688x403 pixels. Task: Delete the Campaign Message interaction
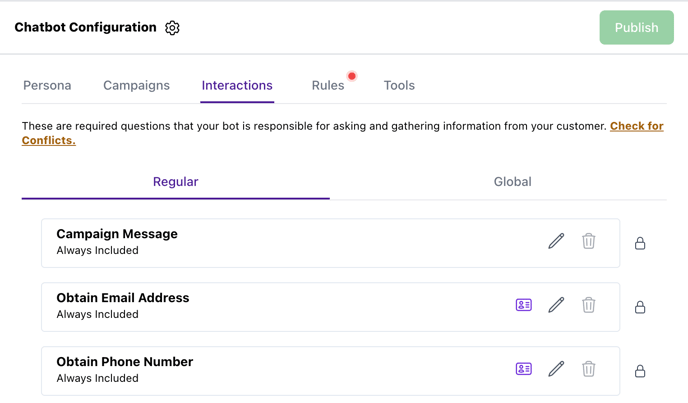click(x=589, y=241)
